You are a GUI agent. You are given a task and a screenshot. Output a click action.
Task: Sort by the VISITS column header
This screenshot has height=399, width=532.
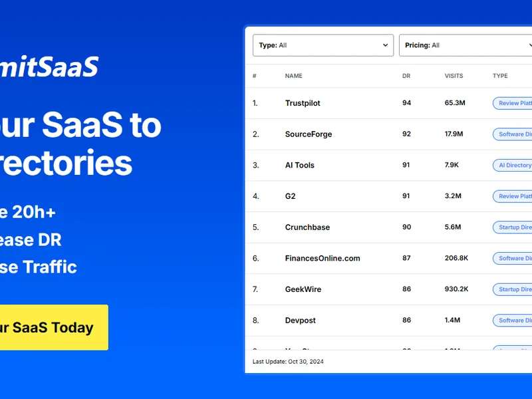point(454,76)
